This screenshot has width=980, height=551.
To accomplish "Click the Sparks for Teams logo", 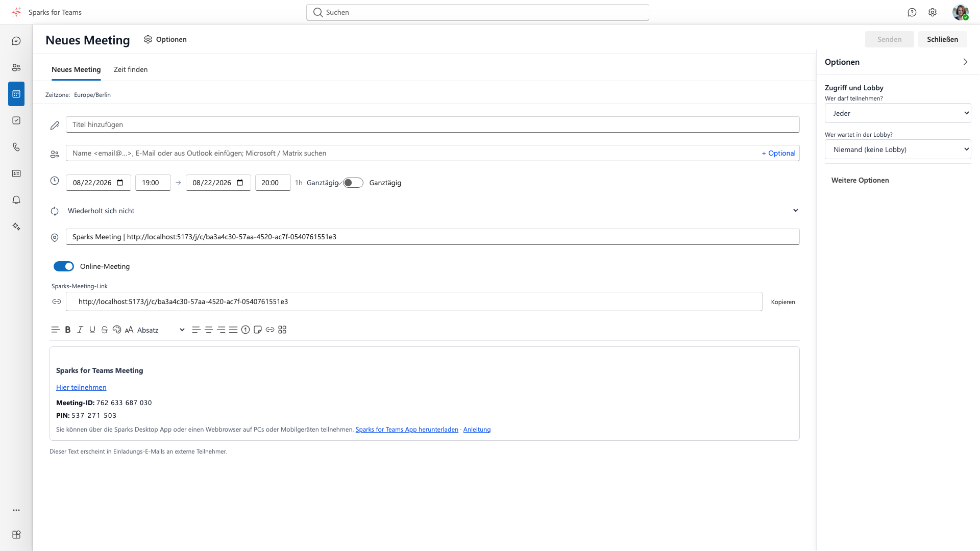I will 16,12.
